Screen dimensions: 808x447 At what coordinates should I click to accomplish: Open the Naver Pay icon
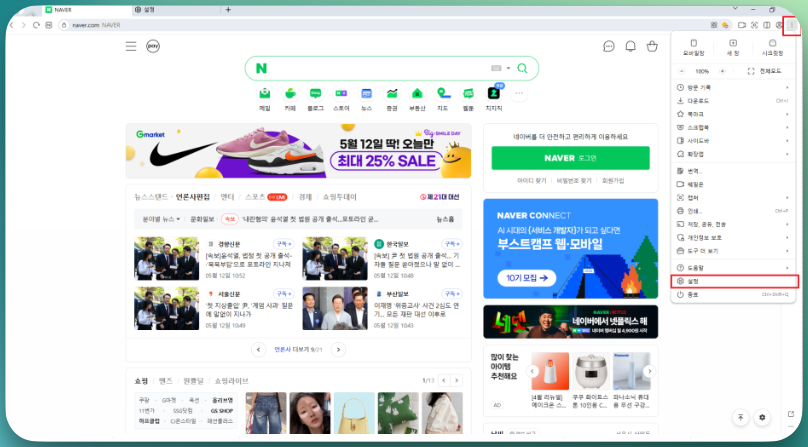click(153, 46)
